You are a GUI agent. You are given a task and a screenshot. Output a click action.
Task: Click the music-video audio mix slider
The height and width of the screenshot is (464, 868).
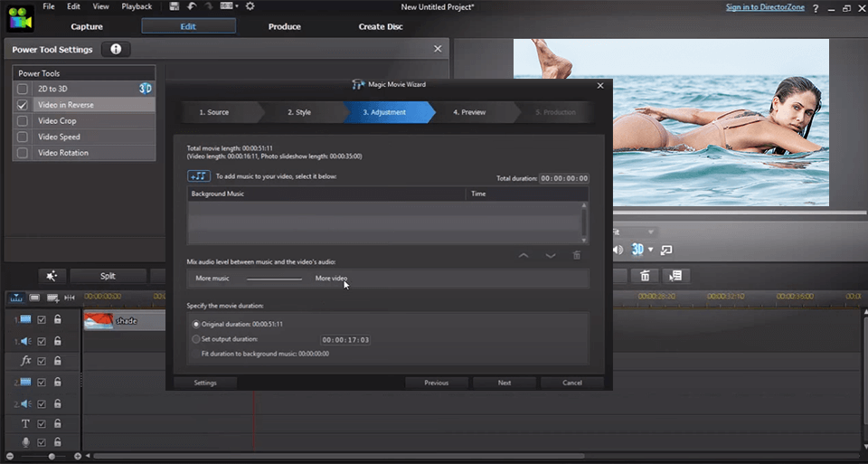[275, 279]
